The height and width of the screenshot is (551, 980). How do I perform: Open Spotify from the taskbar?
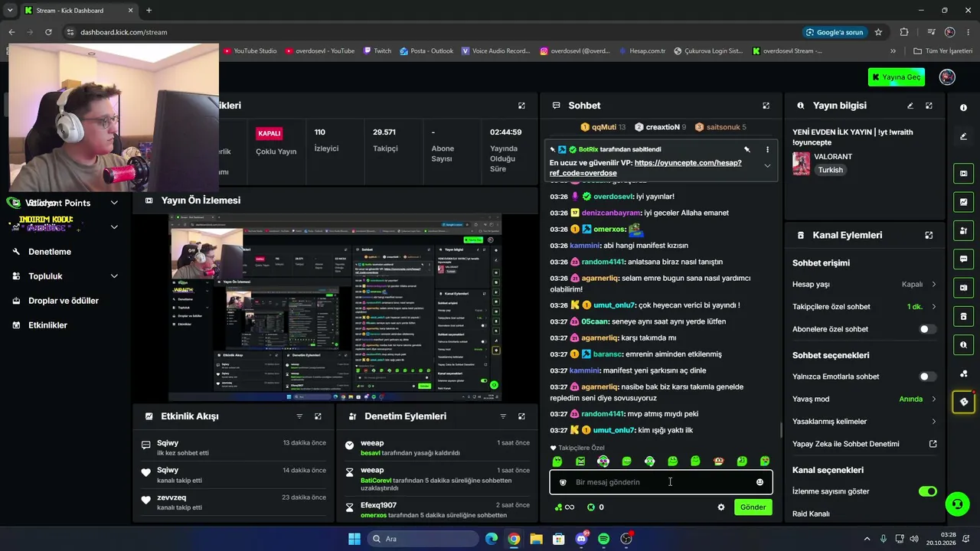(x=603, y=539)
